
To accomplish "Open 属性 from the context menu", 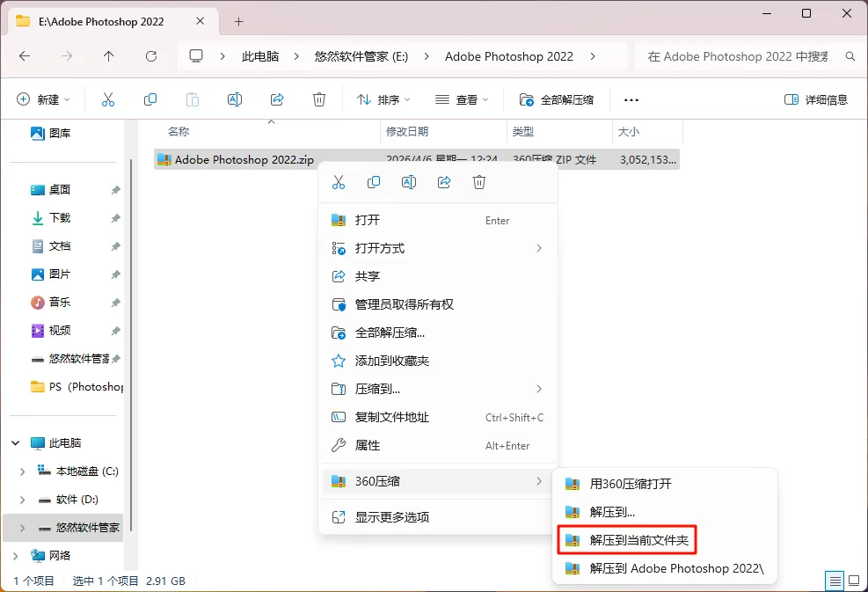I will pos(438,446).
